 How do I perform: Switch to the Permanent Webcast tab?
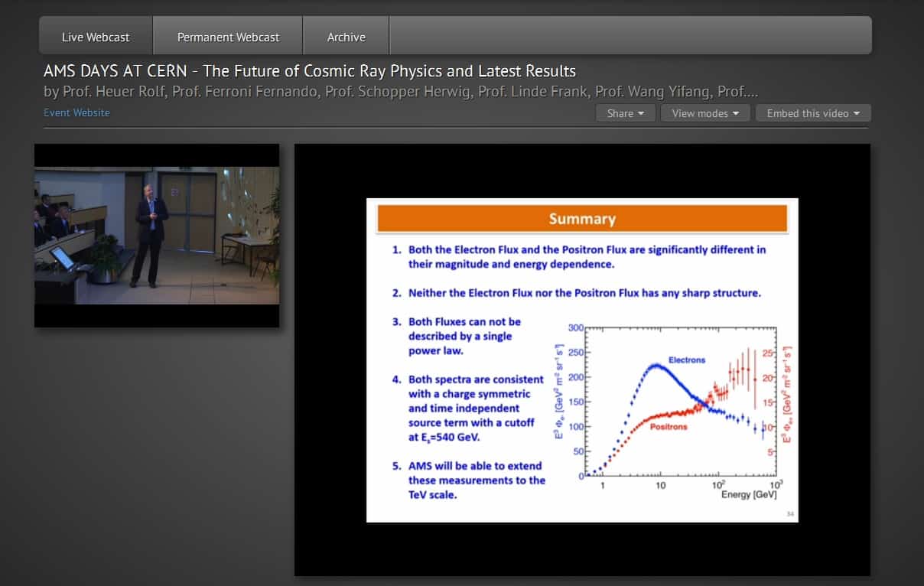click(228, 37)
